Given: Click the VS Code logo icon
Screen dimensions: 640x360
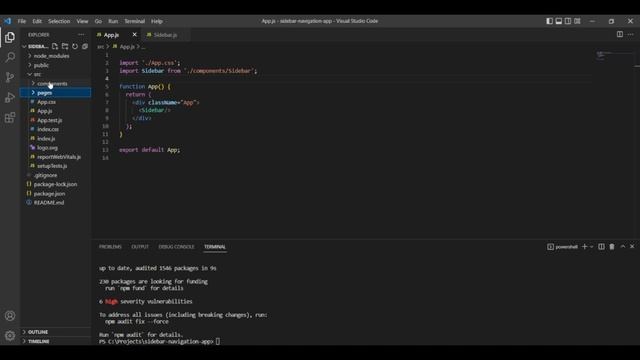Looking at the screenshot, I should pyautogui.click(x=7, y=21).
